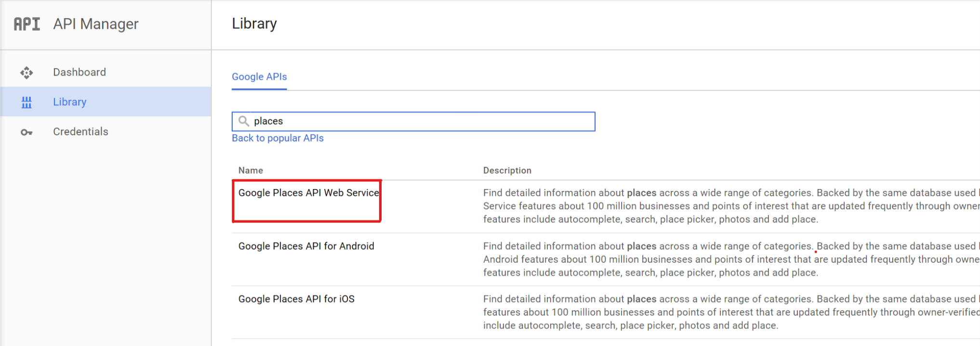Open Google Places API for Android
980x346 pixels.
tap(306, 246)
